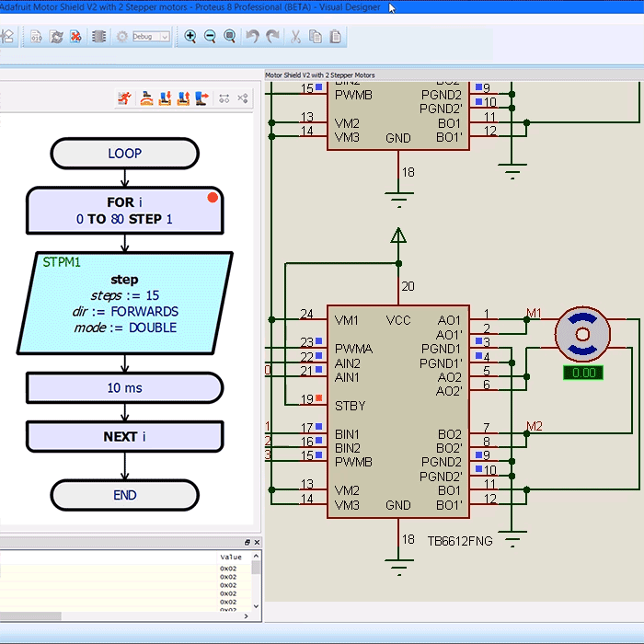
Task: Click the Cut scissors icon
Action: tap(295, 37)
